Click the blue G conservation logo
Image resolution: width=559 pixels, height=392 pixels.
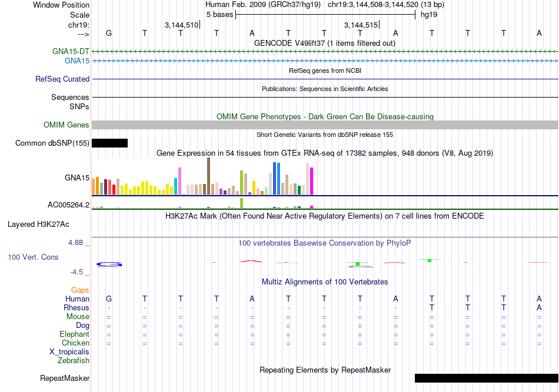tap(109, 264)
